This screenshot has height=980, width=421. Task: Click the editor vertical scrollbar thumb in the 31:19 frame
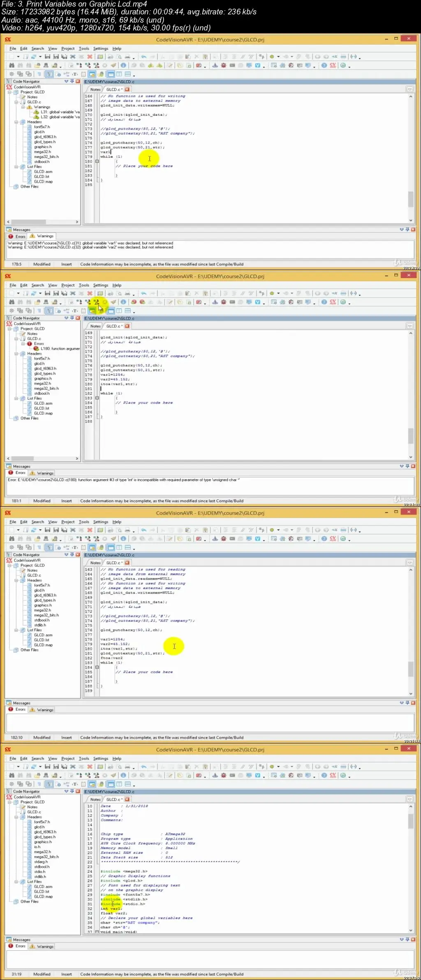pyautogui.click(x=411, y=821)
